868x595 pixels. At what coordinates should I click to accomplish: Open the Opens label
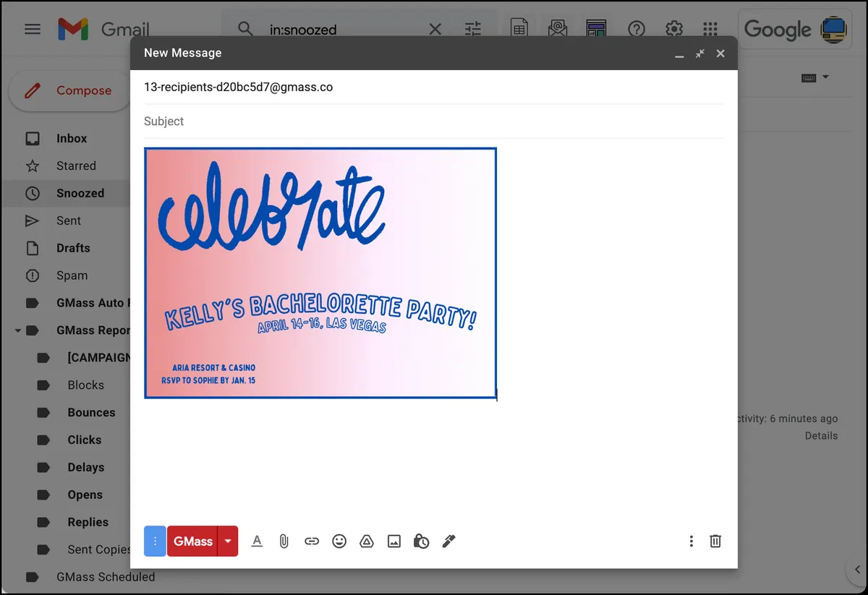tap(85, 495)
